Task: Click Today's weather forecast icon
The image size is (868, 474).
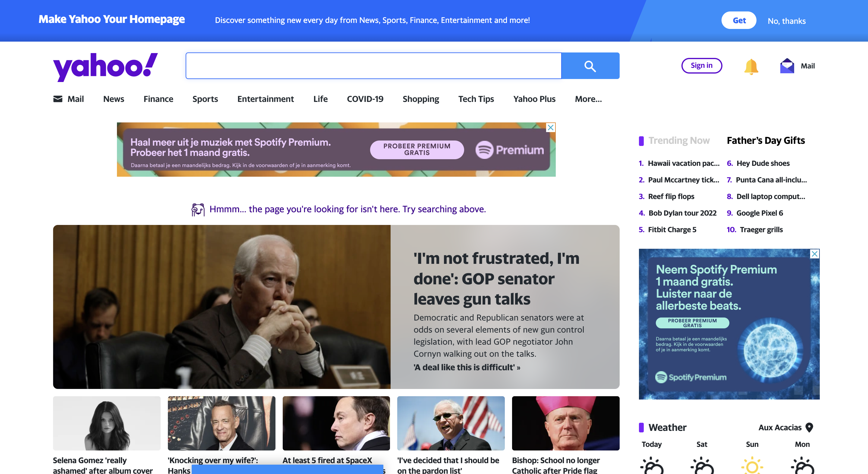Action: pyautogui.click(x=652, y=465)
